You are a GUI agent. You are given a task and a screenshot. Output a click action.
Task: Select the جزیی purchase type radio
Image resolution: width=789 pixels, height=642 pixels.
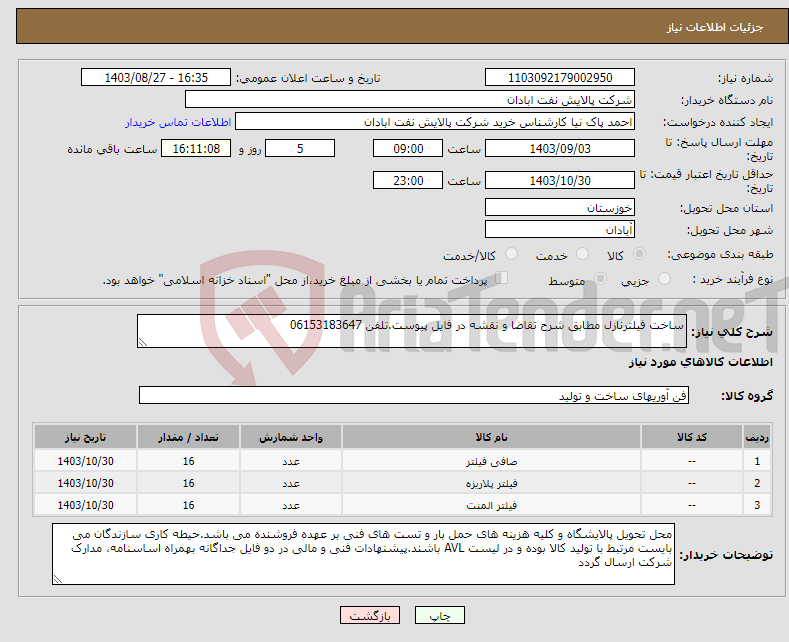coord(664,279)
